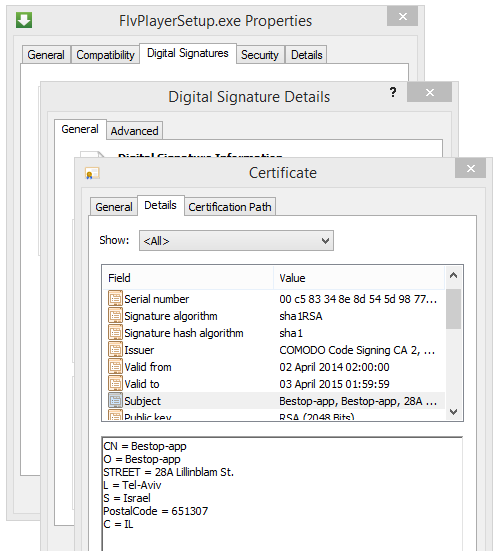Select General tab in Digital Signature Details
Screen dimensions: 501x551
pos(80,129)
